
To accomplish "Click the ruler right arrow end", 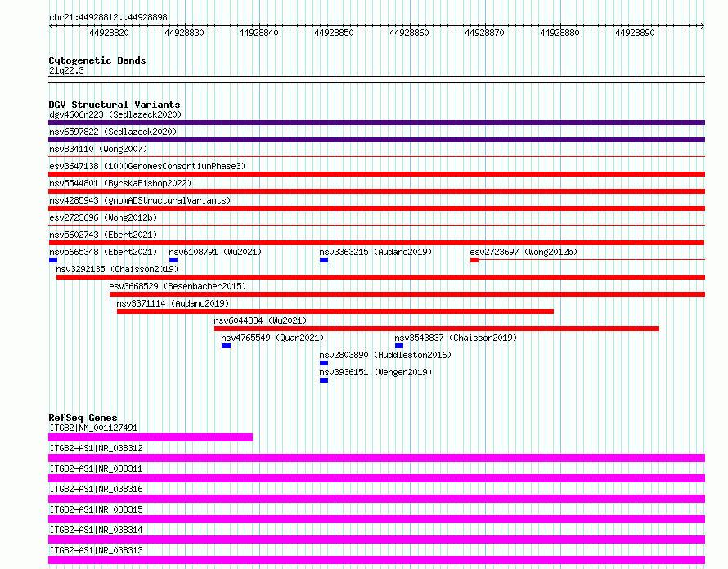I will coord(703,26).
